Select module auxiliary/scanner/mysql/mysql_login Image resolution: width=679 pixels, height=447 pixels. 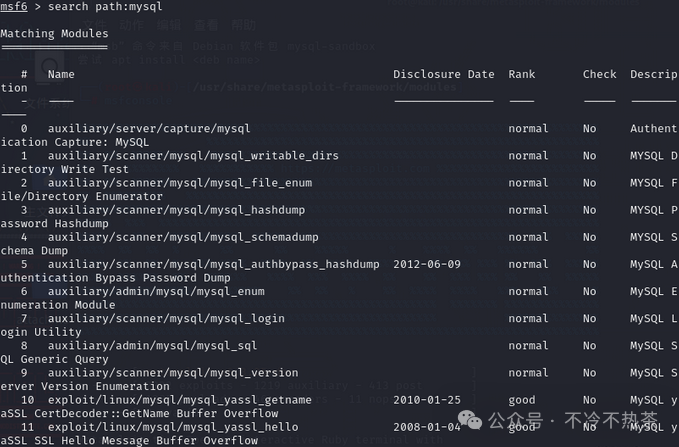(x=166, y=318)
